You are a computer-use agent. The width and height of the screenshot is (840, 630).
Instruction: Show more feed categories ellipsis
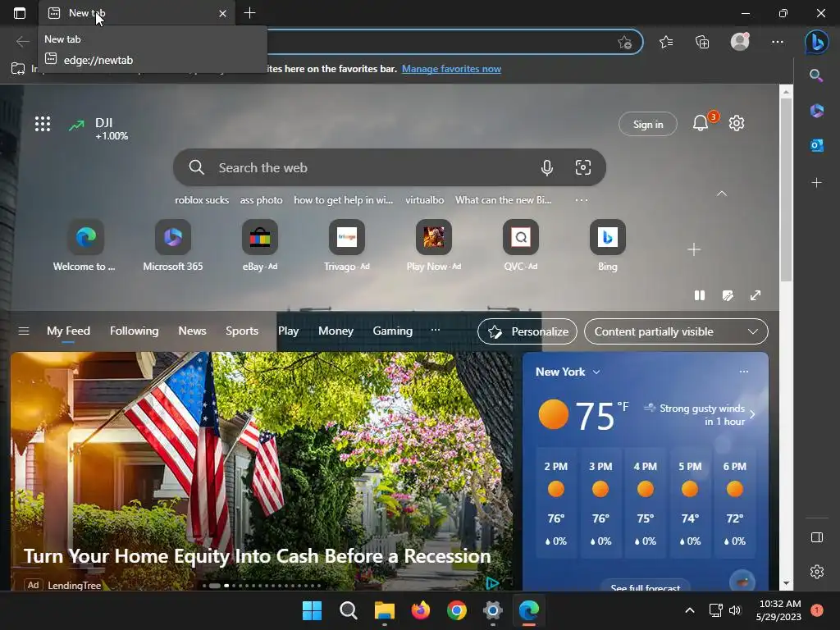(436, 330)
